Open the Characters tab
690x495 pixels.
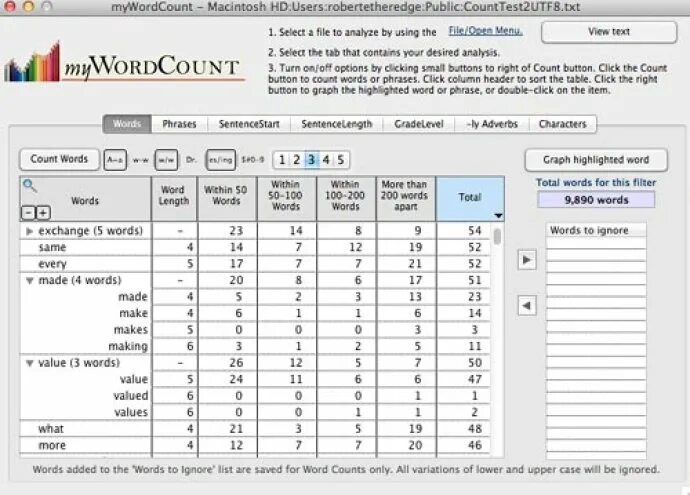click(x=562, y=124)
